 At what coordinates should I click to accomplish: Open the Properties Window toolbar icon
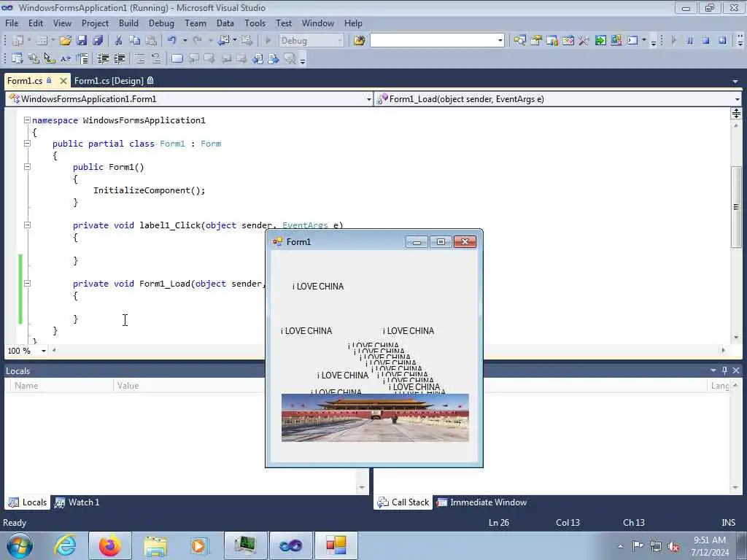(536, 41)
